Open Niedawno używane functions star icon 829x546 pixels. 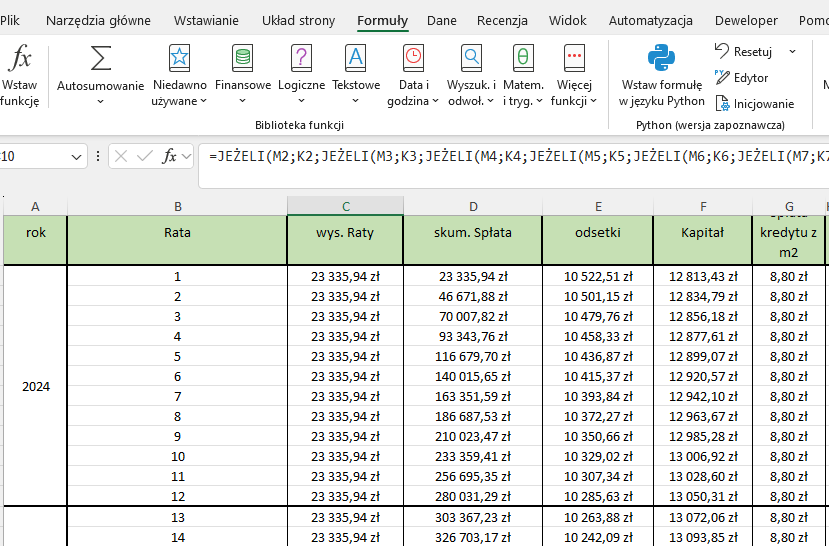[x=179, y=58]
